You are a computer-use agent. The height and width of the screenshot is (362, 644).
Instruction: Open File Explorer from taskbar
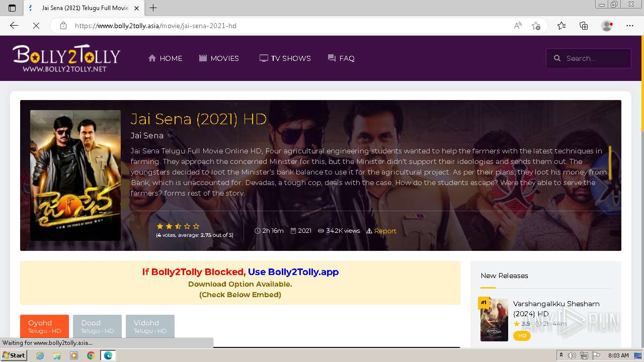(57, 355)
